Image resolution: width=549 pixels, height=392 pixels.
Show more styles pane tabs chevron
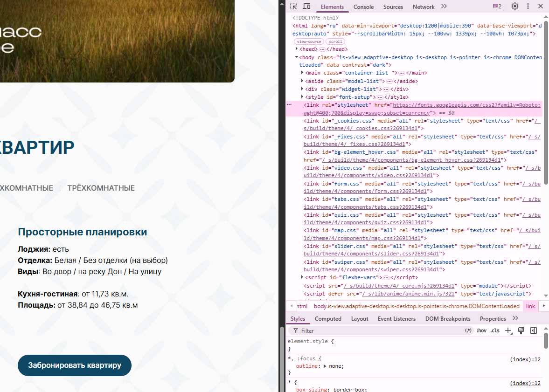tap(515, 318)
